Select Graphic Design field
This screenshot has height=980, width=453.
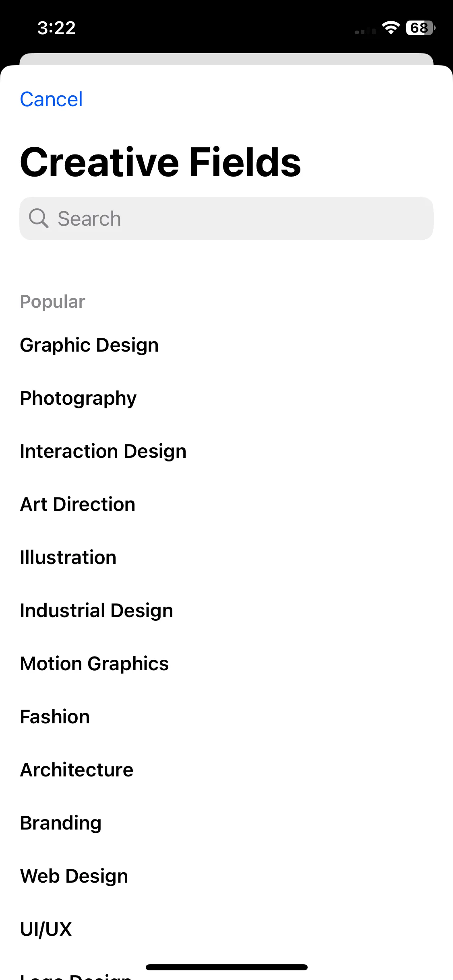coord(226,345)
